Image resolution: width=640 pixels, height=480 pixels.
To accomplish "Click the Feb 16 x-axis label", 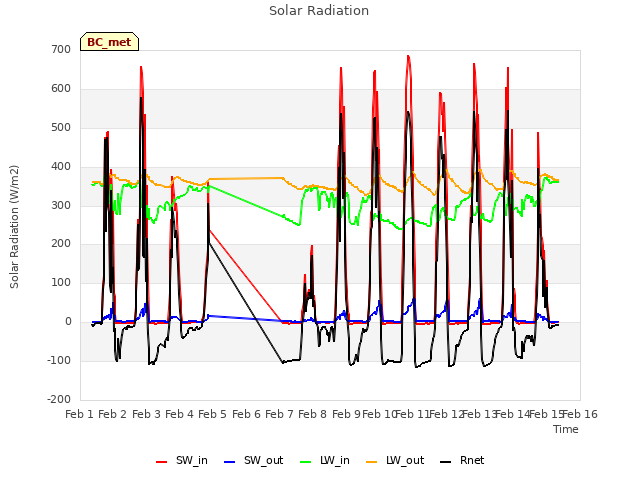I will click(580, 414).
